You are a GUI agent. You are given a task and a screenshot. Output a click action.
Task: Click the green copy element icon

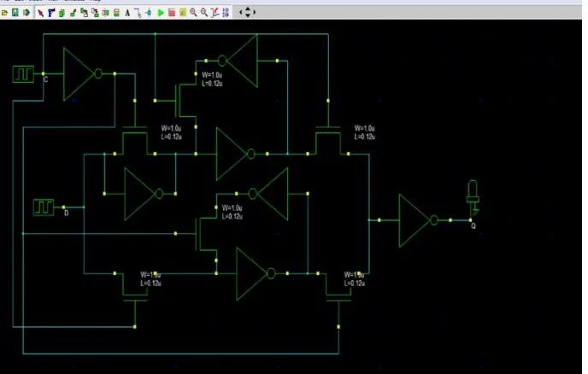[x=62, y=14]
